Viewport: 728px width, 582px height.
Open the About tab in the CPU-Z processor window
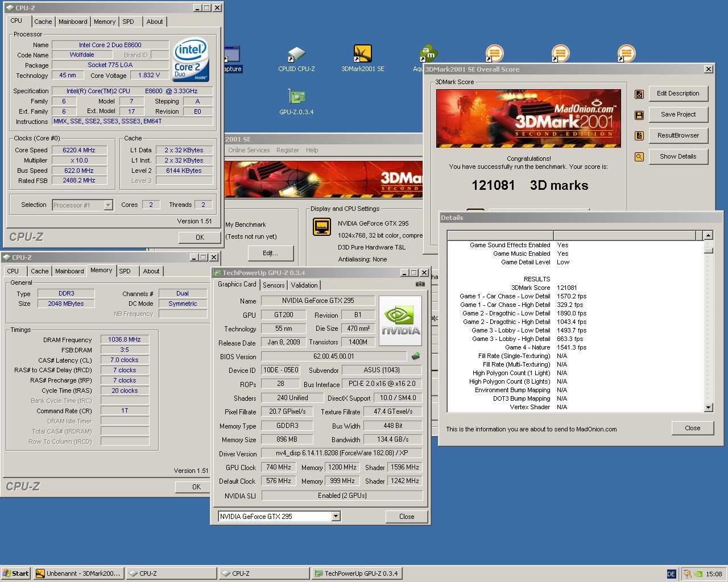[x=155, y=22]
